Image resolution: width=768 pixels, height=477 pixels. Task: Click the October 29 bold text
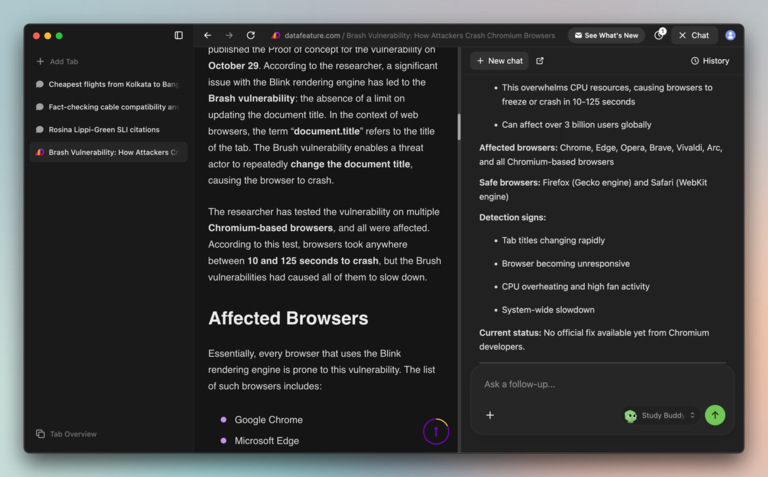pos(233,66)
